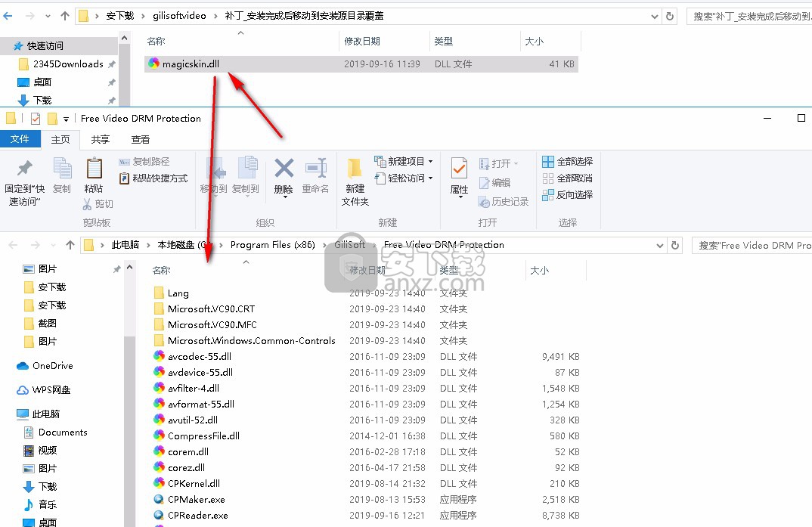The height and width of the screenshot is (527, 812).
Task: Open New item (新建项目) dropdown
Action: pyautogui.click(x=404, y=162)
